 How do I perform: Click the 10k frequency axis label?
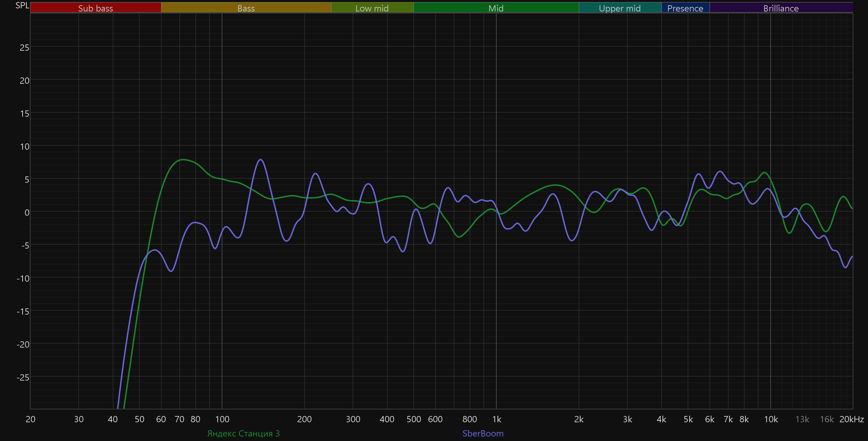coord(771,419)
